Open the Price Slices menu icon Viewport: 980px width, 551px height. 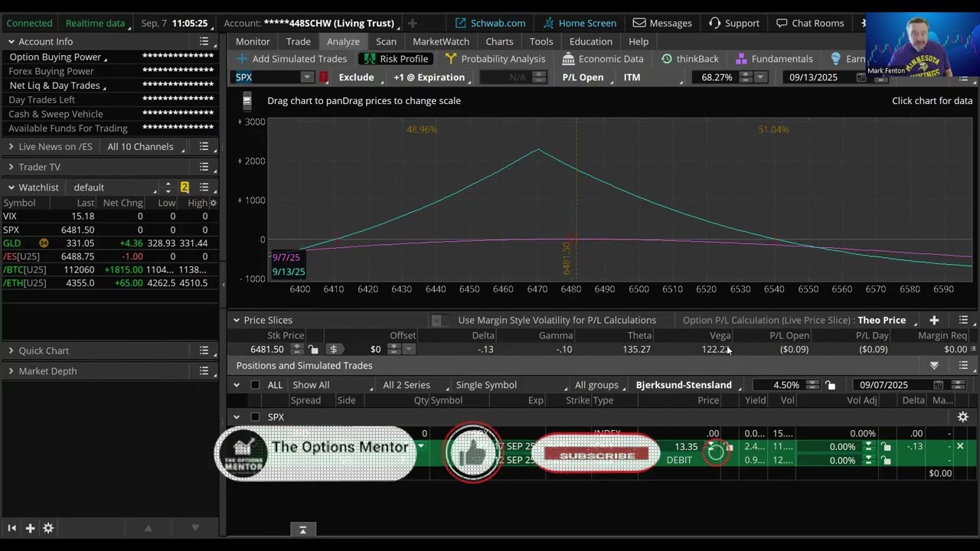(963, 320)
